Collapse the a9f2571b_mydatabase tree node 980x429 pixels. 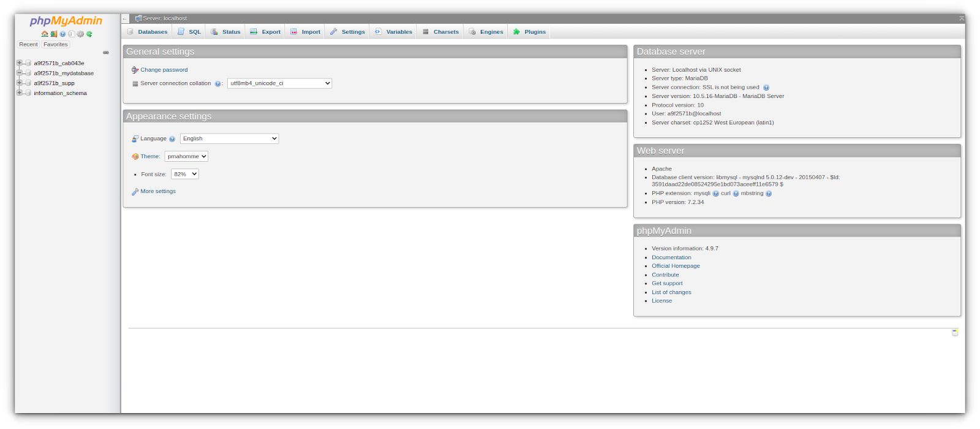[x=20, y=72]
